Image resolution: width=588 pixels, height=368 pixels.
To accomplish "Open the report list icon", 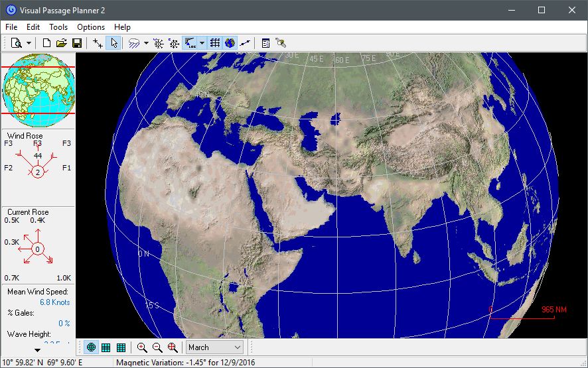I will coord(265,43).
